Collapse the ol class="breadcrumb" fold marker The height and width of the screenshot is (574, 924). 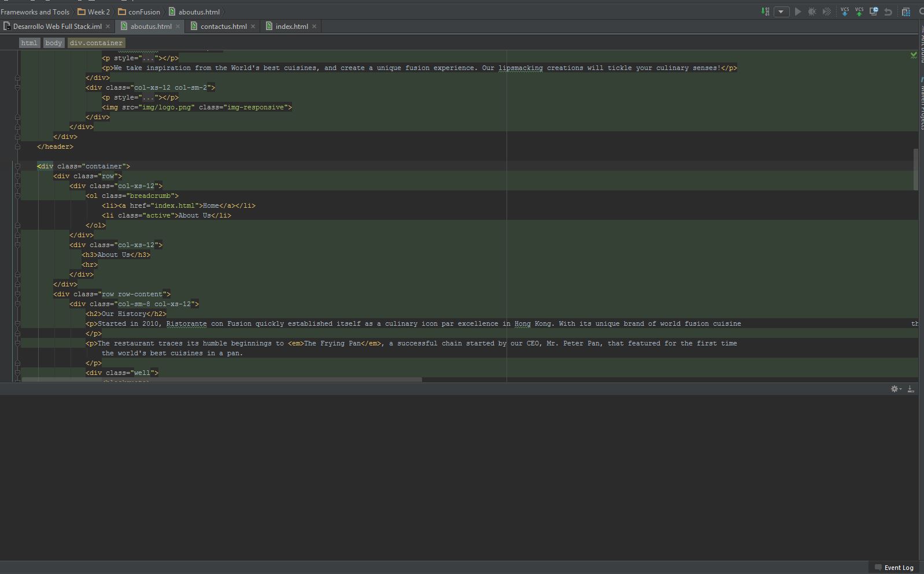(x=17, y=196)
